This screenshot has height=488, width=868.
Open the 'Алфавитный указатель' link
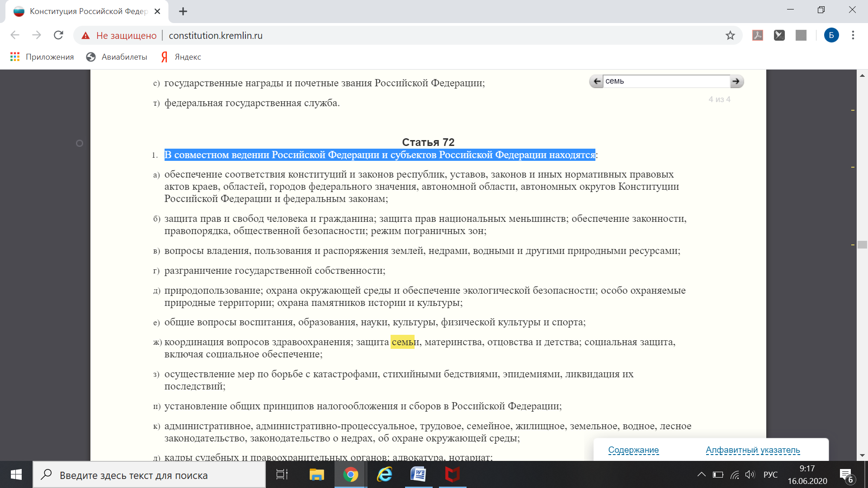click(x=753, y=450)
